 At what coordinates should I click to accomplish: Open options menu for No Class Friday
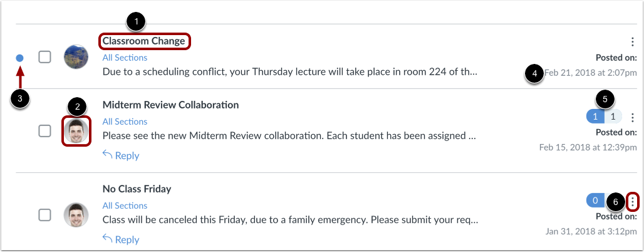tap(633, 201)
